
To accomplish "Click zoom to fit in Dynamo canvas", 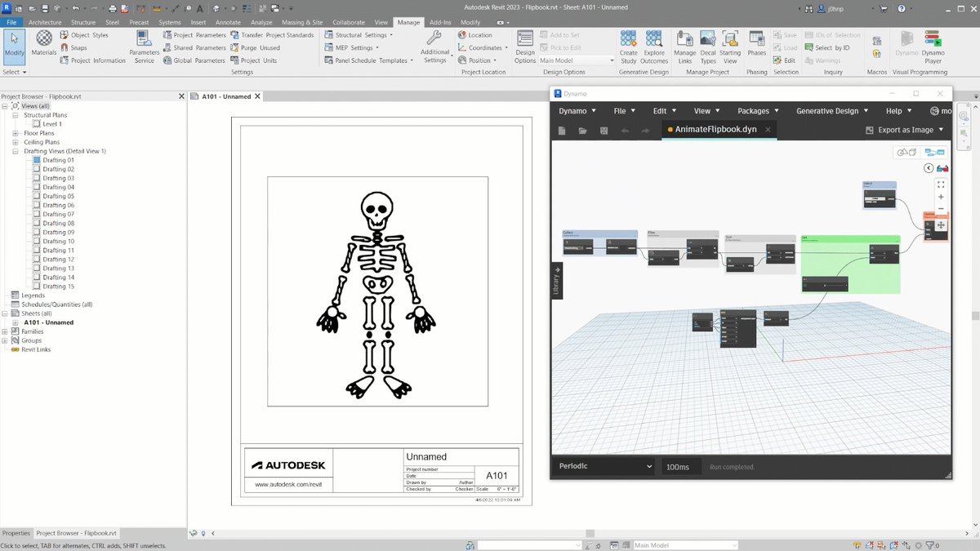I will click(941, 184).
